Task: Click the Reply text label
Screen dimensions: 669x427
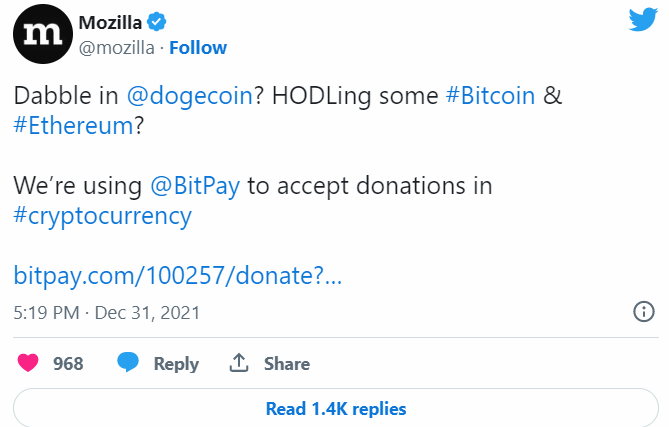Action: pos(176,364)
